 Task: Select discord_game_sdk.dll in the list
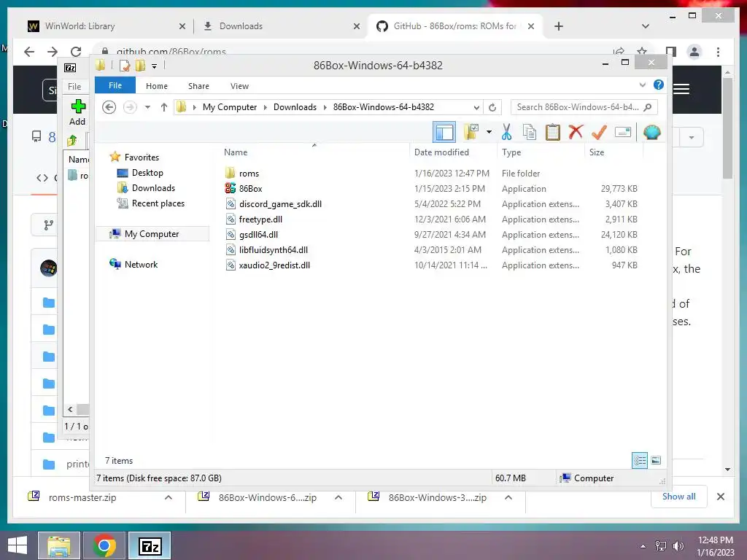(280, 204)
